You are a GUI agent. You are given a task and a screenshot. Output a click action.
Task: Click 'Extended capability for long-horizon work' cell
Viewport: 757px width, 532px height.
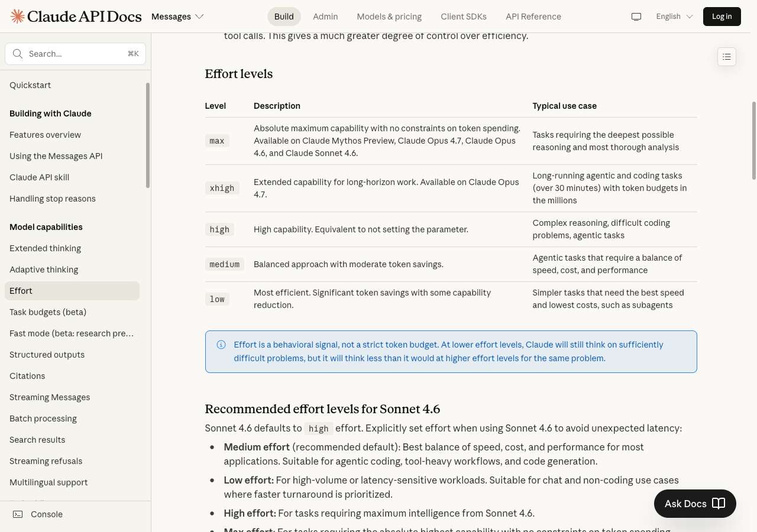click(x=386, y=188)
